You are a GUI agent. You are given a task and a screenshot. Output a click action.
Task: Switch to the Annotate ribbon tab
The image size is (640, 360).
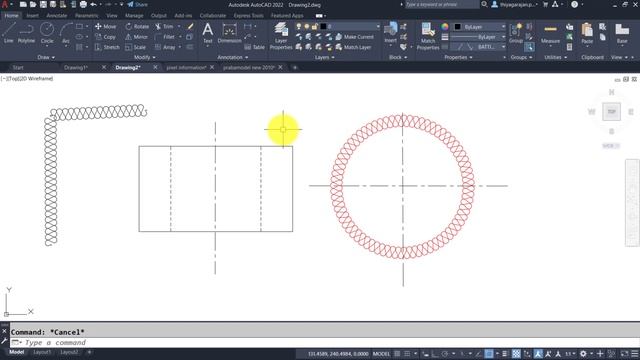pos(56,16)
